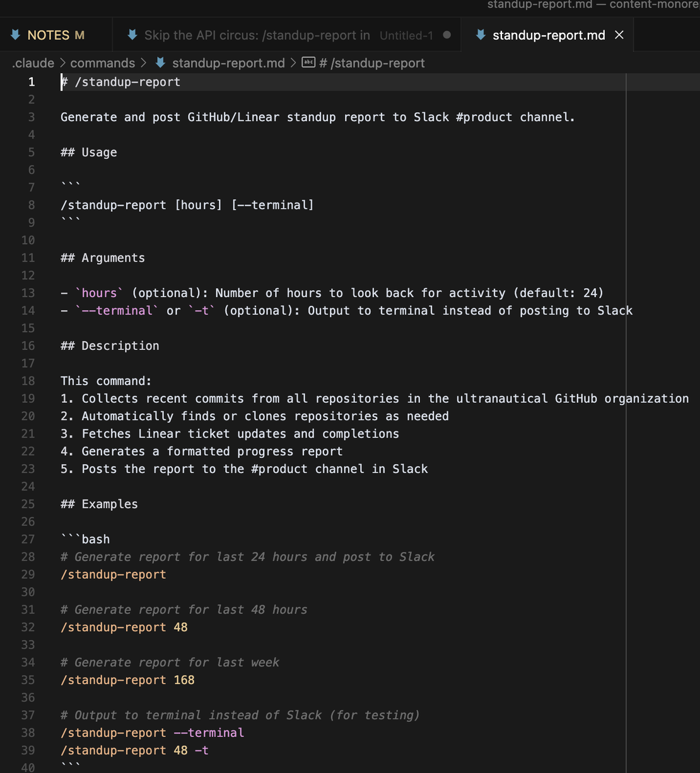Expand breadcrumb chevron after standup-report.md
The image size is (700, 773).
pyautogui.click(x=293, y=63)
